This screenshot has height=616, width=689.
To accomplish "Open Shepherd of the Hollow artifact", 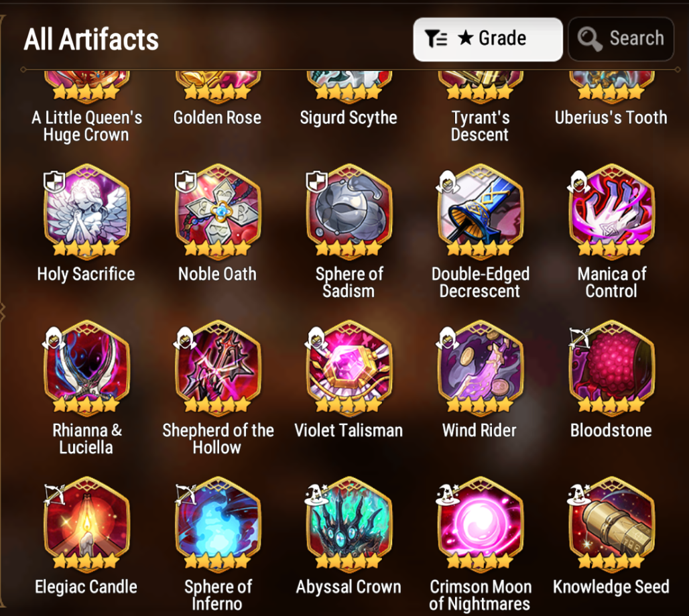I will [218, 366].
